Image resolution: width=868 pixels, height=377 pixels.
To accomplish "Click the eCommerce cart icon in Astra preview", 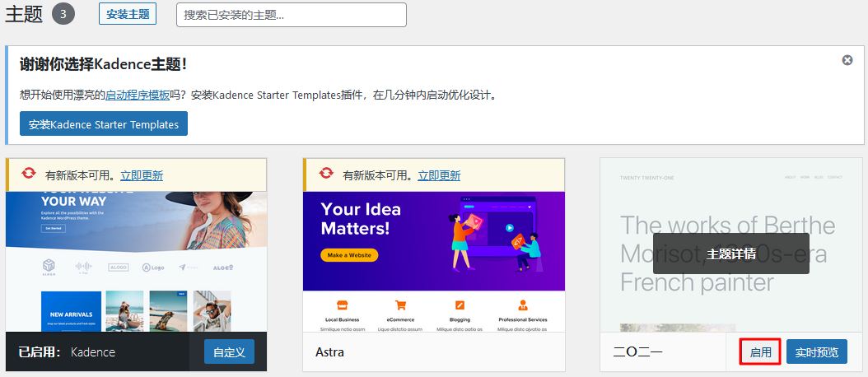I will (x=400, y=305).
